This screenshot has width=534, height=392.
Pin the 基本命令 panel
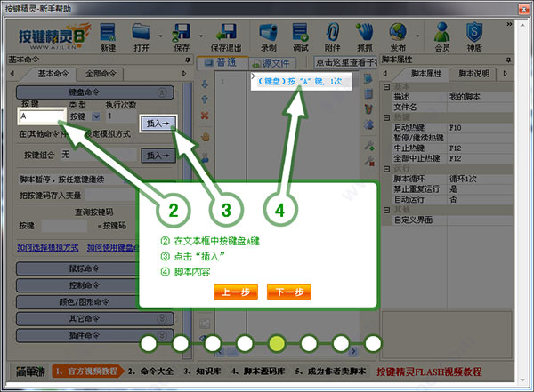pyautogui.click(x=187, y=60)
